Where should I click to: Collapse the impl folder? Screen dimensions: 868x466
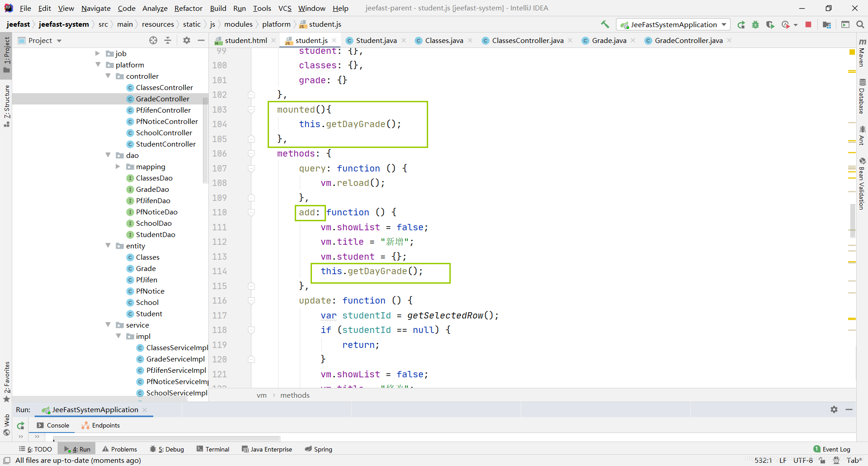coord(118,336)
